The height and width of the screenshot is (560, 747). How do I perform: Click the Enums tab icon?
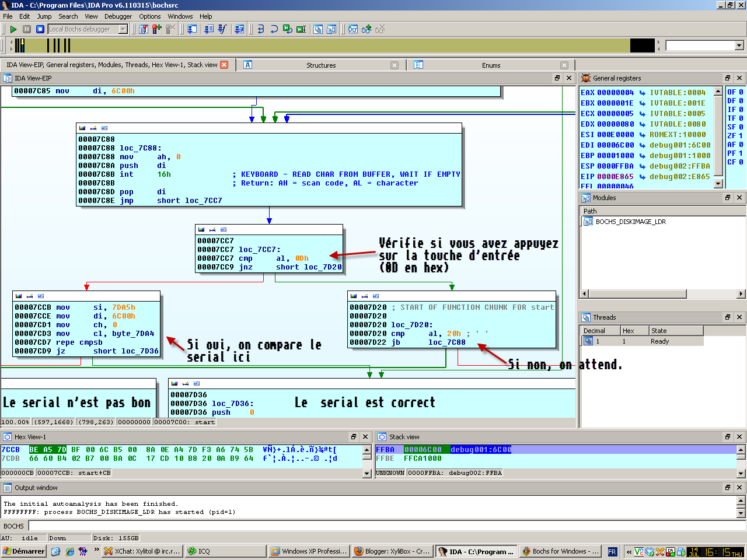(x=418, y=65)
